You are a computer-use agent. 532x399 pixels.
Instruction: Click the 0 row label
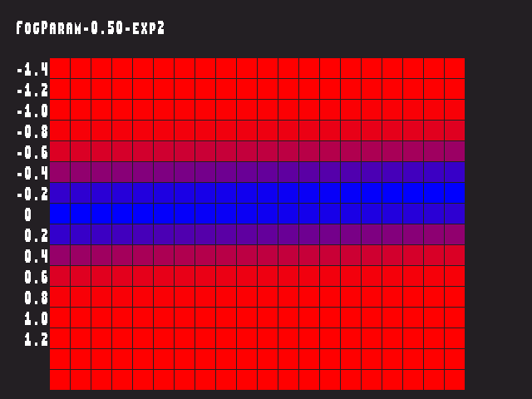point(28,214)
